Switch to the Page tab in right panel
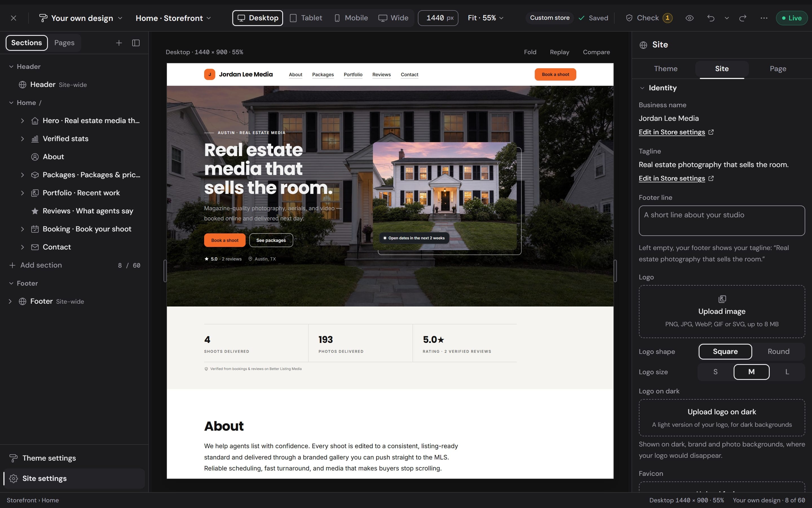 pyautogui.click(x=778, y=69)
